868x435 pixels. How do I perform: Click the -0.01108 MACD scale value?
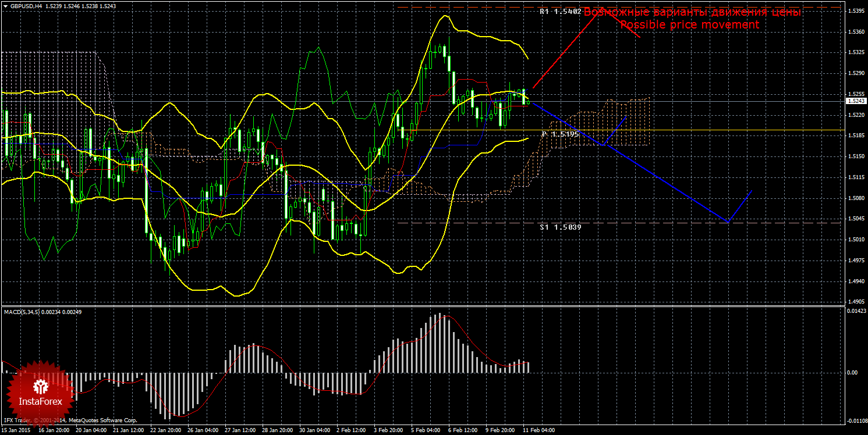pyautogui.click(x=855, y=420)
